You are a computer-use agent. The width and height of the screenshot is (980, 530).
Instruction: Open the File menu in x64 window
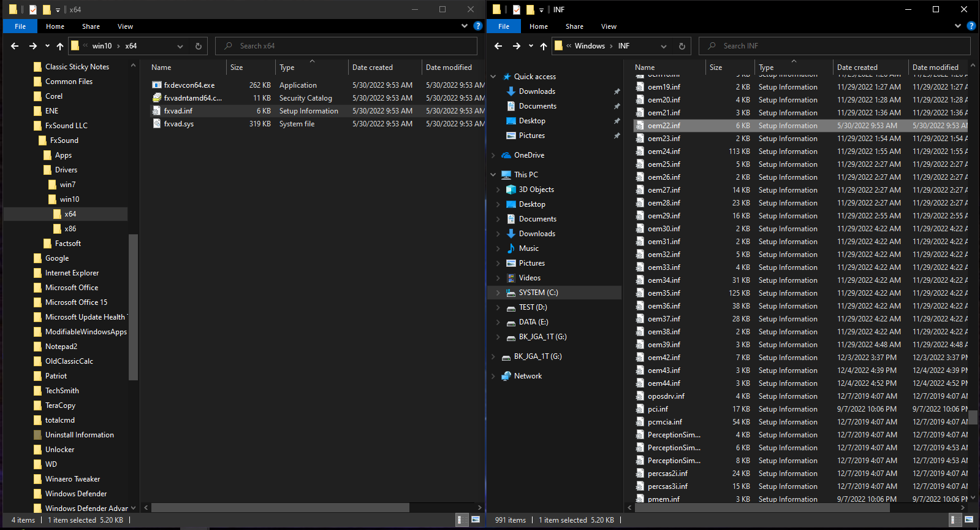20,26
